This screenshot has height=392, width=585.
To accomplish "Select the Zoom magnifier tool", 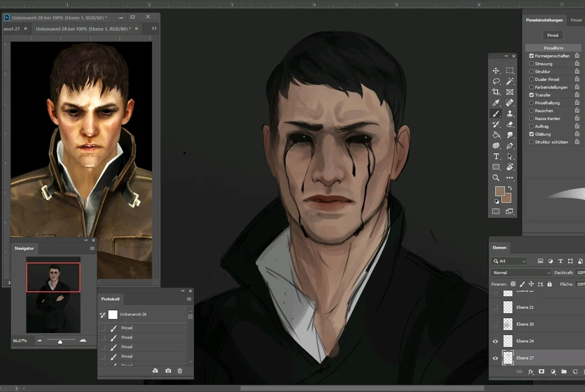I will [x=496, y=177].
